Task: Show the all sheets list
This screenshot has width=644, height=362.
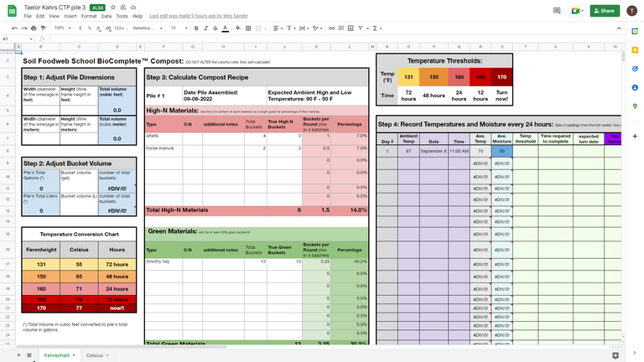Action: [29, 355]
